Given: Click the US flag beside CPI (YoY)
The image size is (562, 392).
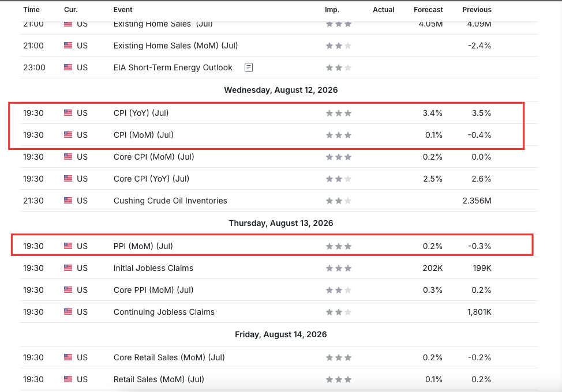Looking at the screenshot, I should coord(68,113).
